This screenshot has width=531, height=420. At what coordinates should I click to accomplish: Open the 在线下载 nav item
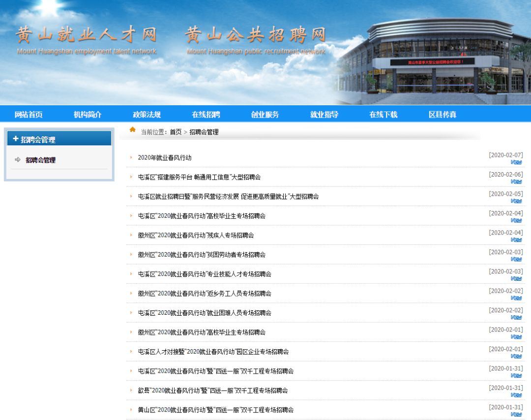(383, 115)
